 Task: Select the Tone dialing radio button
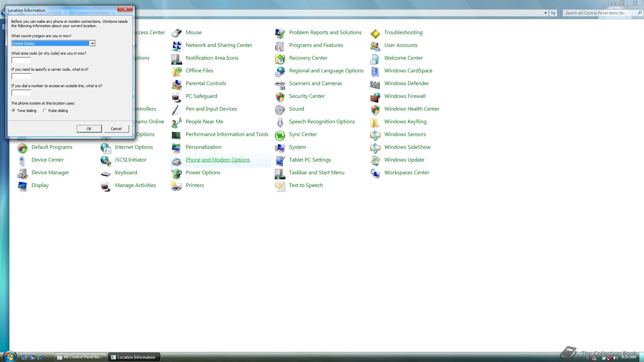pyautogui.click(x=13, y=111)
